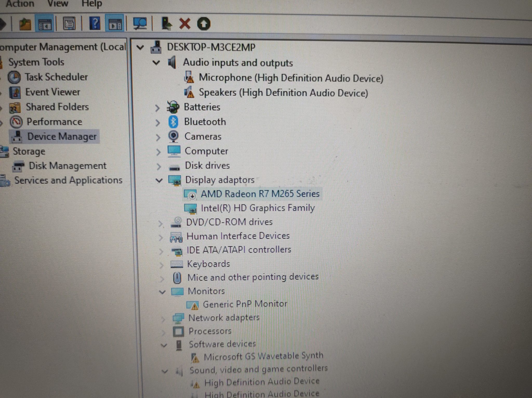Click the Bluetooth category icon

coord(173,122)
